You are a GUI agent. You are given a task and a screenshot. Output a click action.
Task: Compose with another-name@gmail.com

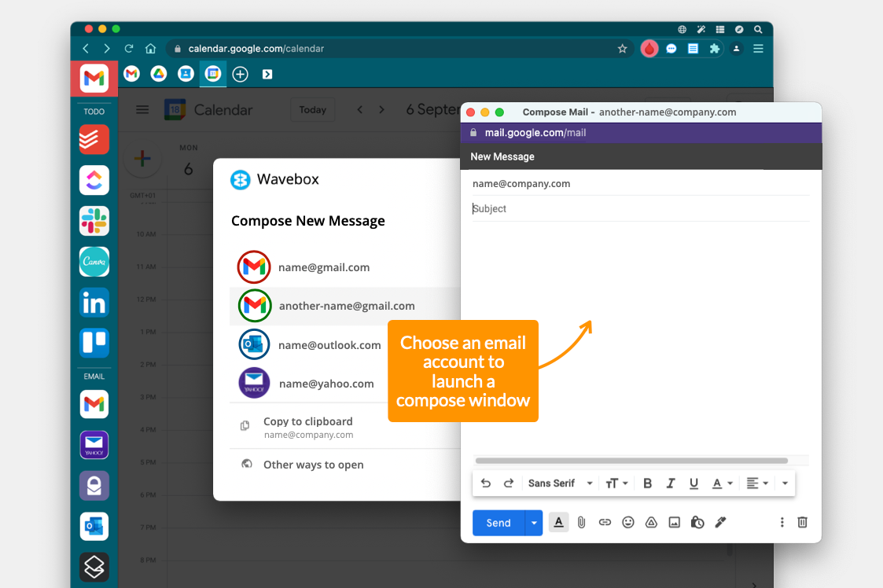pyautogui.click(x=344, y=306)
